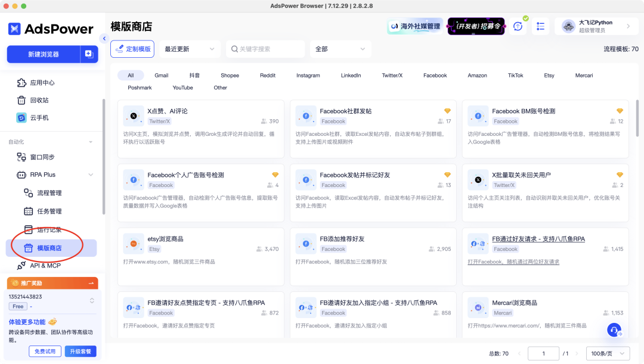Click the page number input field
Viewport: 644px width, 364px height.
click(x=543, y=353)
